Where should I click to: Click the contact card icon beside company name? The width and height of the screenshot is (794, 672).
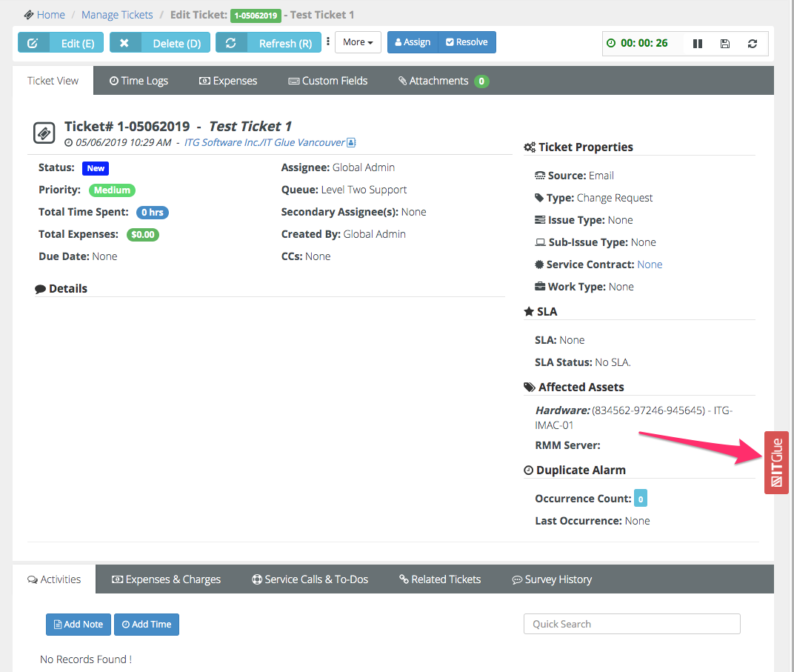[351, 142]
